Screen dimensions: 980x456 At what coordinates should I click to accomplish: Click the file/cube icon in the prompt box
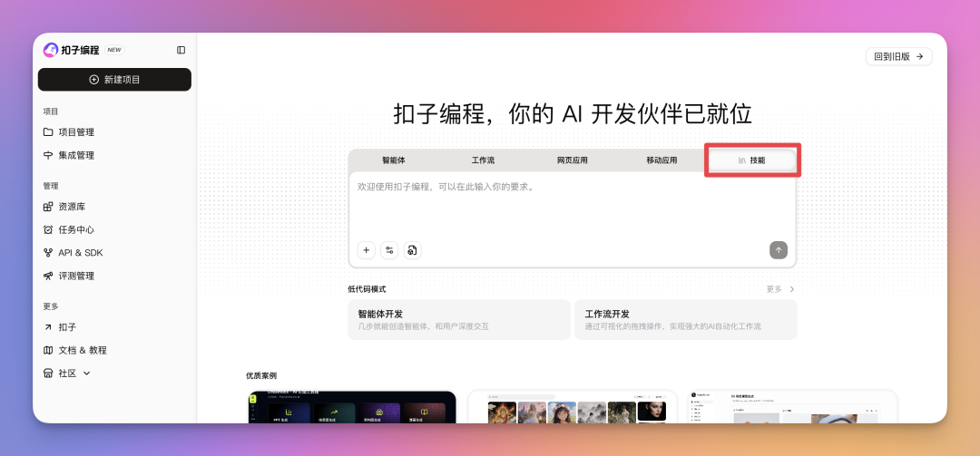tap(413, 250)
